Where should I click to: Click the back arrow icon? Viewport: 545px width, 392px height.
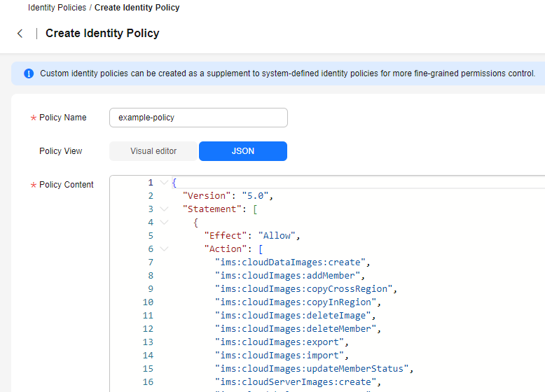pyautogui.click(x=20, y=34)
